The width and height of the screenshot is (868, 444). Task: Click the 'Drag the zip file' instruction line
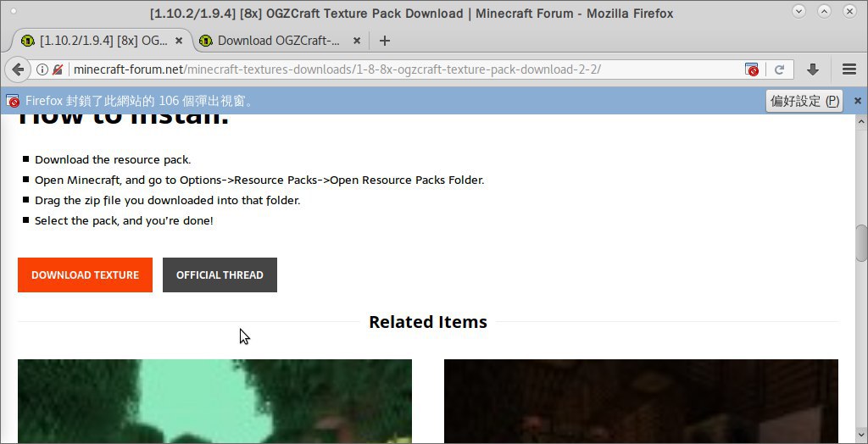(167, 201)
